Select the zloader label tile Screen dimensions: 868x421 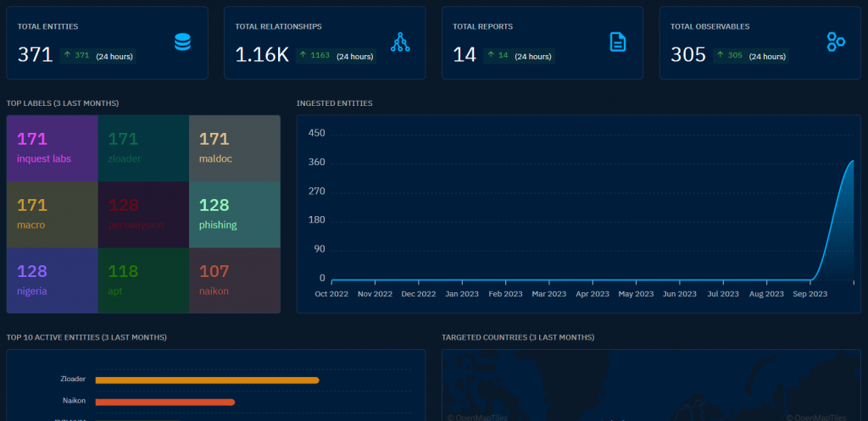(143, 148)
